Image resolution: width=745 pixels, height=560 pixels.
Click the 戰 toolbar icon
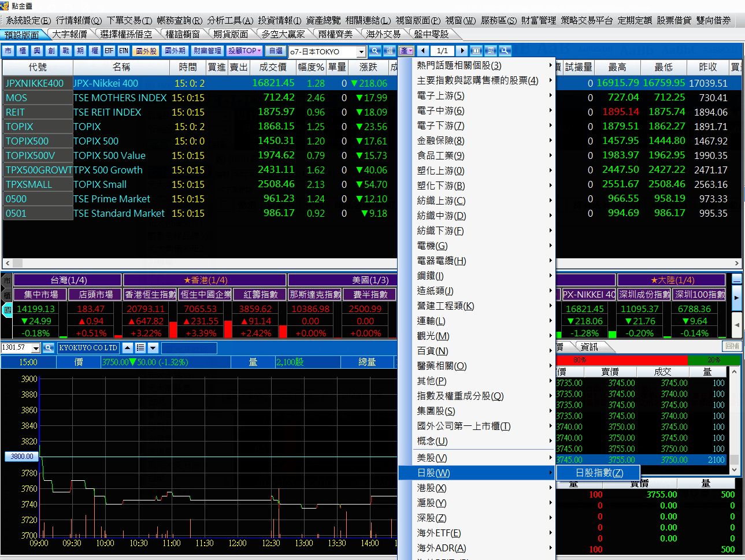(66, 51)
